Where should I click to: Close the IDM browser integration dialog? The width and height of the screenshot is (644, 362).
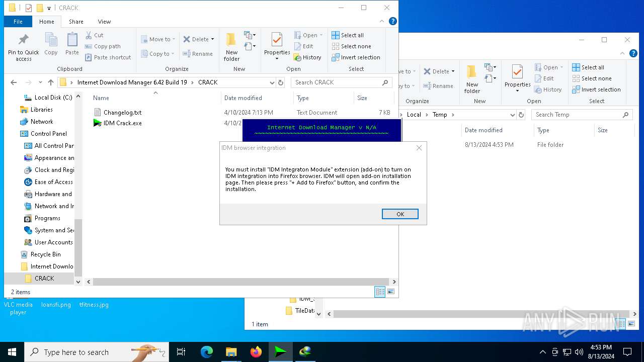coord(419,148)
